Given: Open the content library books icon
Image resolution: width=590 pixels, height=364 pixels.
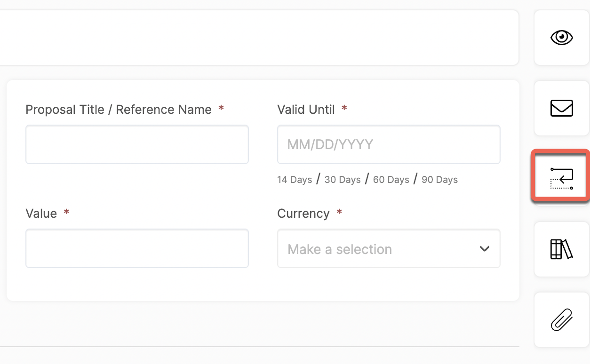Looking at the screenshot, I should [562, 249].
